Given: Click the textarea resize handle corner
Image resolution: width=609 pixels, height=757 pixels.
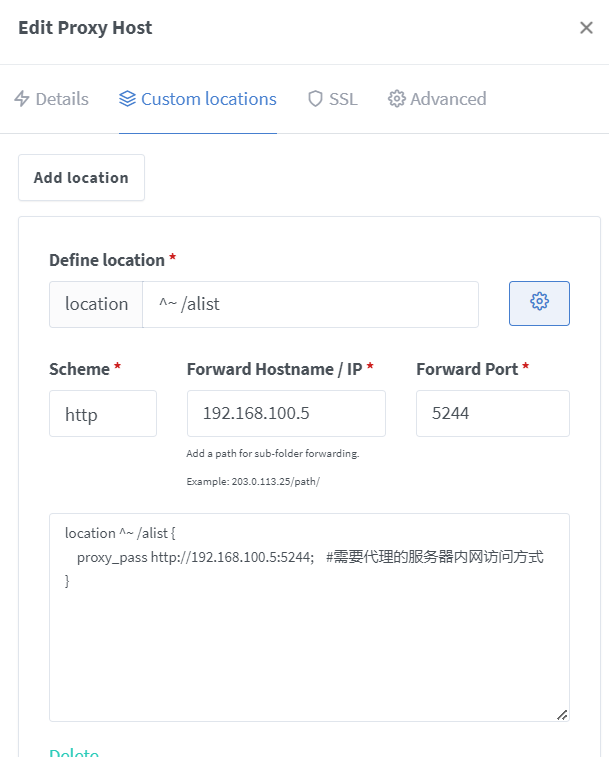Looking at the screenshot, I should [x=562, y=714].
